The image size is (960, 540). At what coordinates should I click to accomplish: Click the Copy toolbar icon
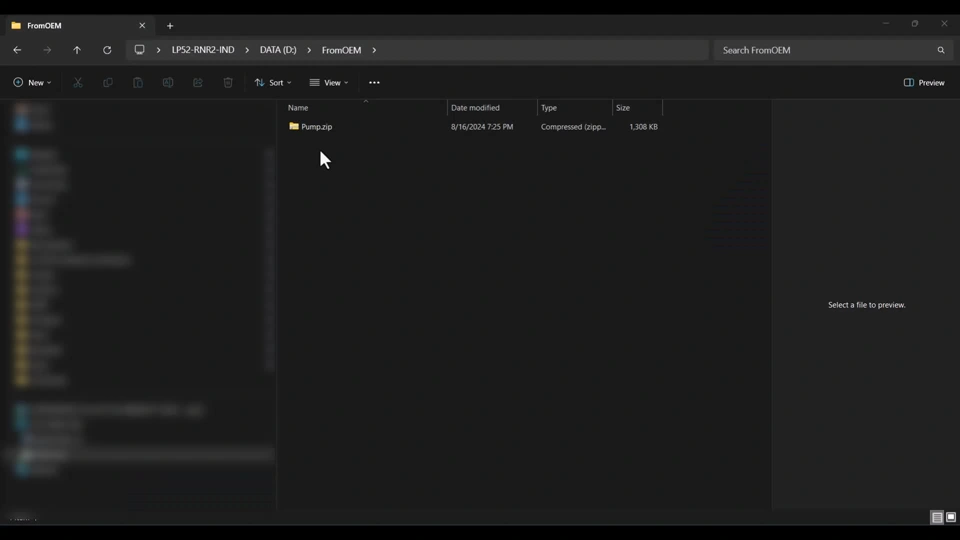(108, 83)
